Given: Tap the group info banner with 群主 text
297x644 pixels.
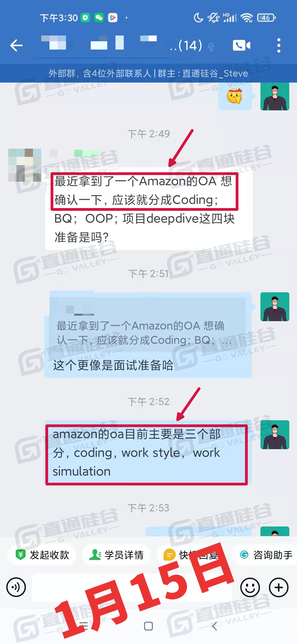Looking at the screenshot, I should 148,73.
